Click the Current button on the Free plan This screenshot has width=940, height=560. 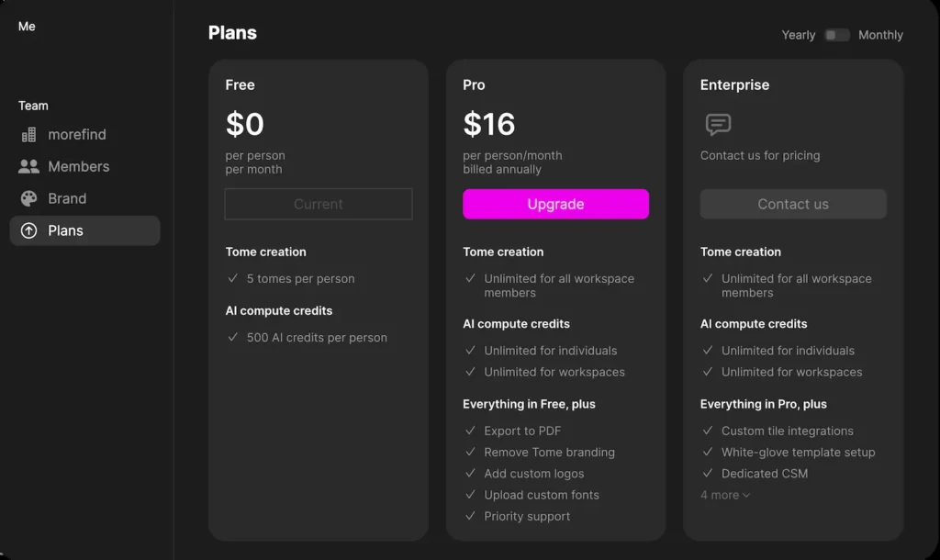(x=318, y=204)
